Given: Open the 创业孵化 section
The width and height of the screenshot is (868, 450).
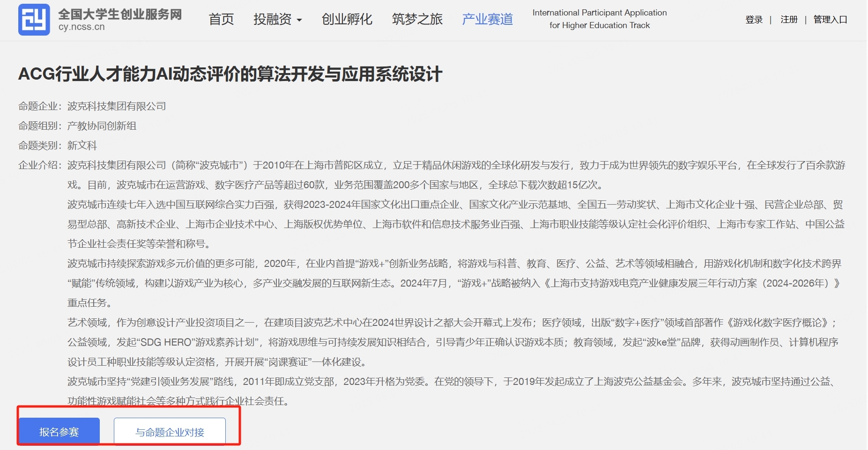Looking at the screenshot, I should (347, 19).
